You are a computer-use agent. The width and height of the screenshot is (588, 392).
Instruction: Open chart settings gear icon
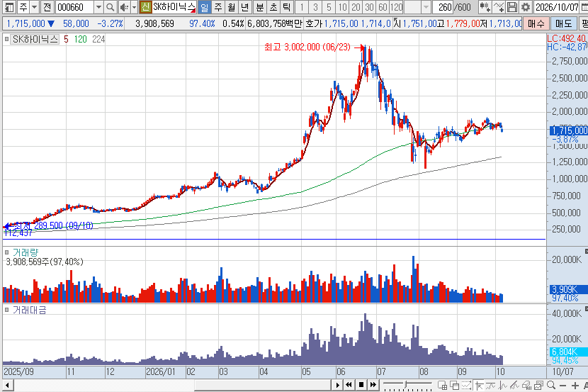[526, 7]
